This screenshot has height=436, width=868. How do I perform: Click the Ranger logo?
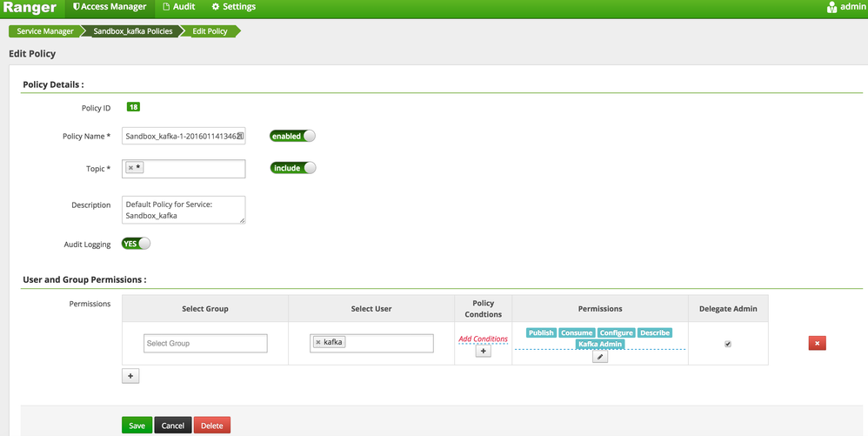tap(30, 7)
